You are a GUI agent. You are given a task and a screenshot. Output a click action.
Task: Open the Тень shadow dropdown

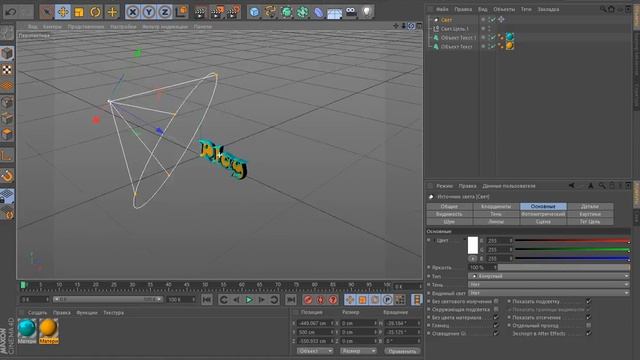click(x=549, y=284)
